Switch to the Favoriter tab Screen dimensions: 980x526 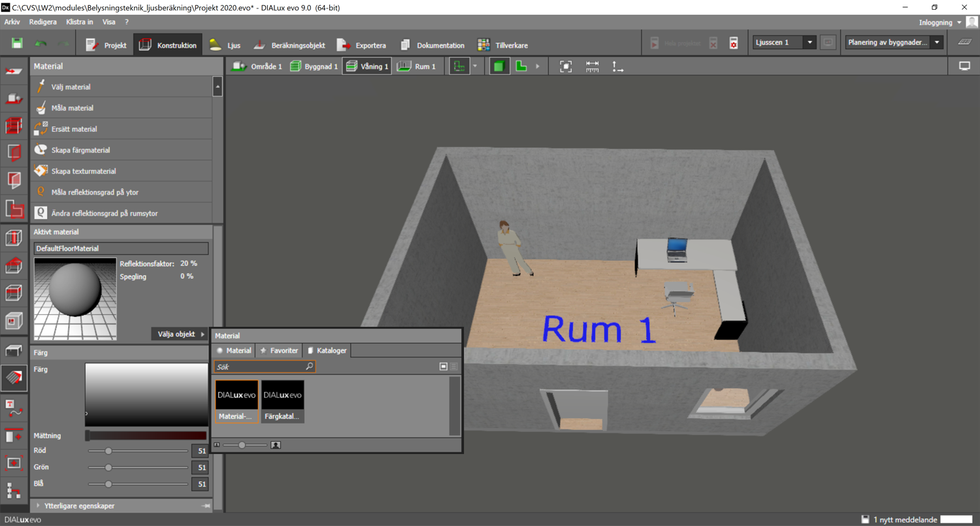click(279, 351)
